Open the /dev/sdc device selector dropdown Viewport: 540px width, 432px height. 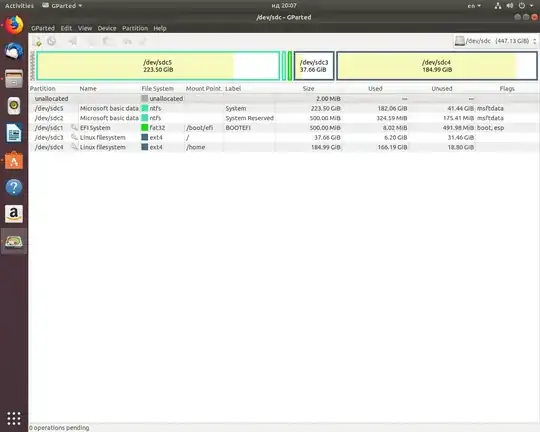495,41
